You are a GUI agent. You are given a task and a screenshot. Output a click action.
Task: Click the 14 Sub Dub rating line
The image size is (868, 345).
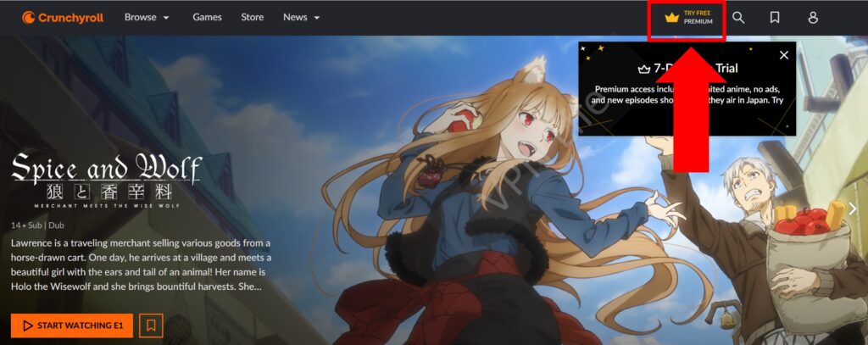coord(40,225)
